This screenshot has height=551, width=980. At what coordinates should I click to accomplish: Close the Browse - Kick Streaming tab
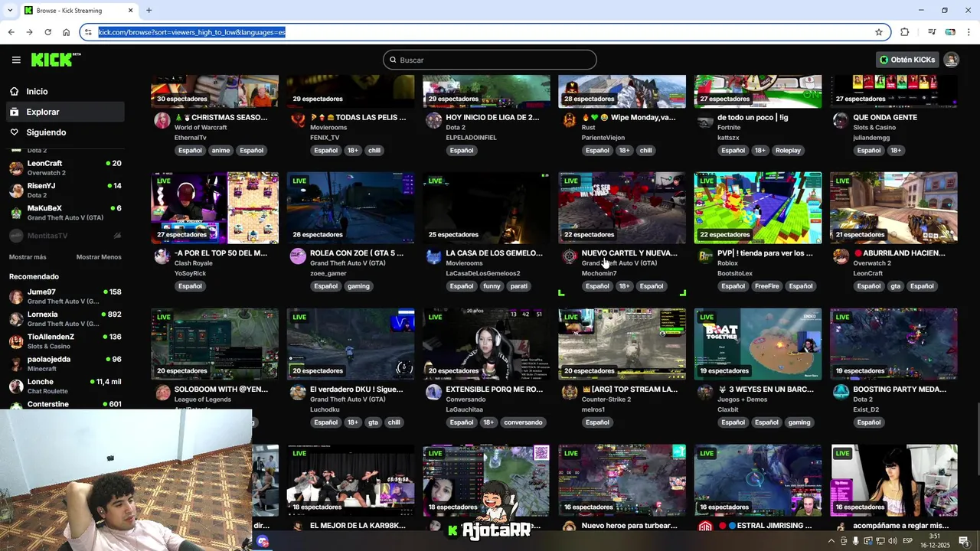click(130, 11)
